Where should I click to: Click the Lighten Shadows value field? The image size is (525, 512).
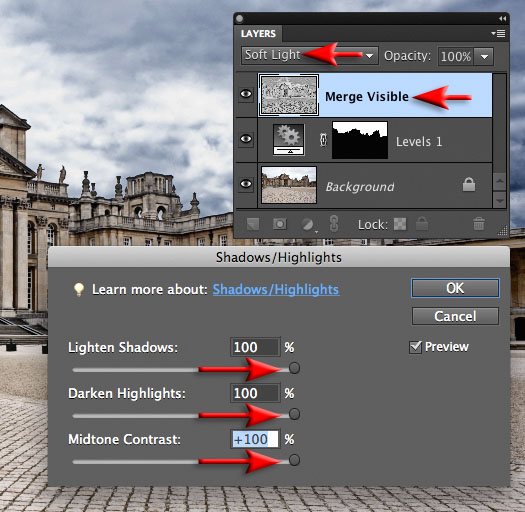click(x=255, y=347)
